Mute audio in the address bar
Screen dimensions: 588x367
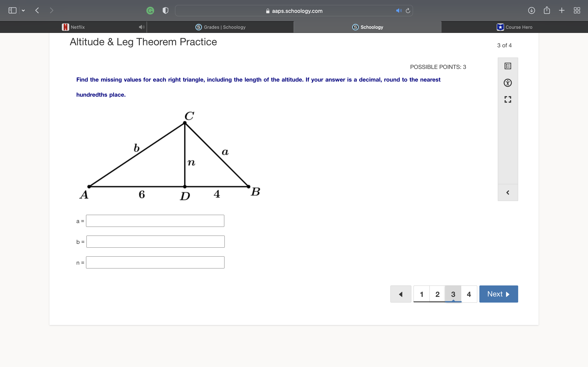point(399,11)
